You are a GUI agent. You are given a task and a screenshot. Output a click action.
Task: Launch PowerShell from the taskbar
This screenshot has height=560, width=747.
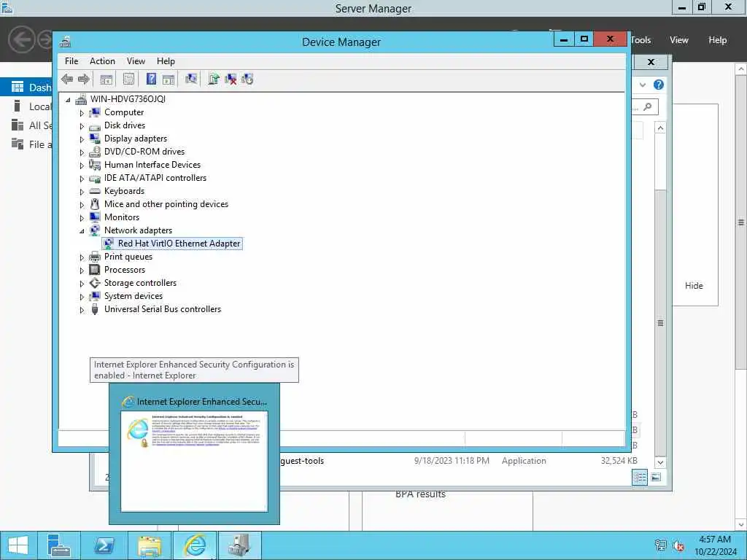tap(104, 545)
